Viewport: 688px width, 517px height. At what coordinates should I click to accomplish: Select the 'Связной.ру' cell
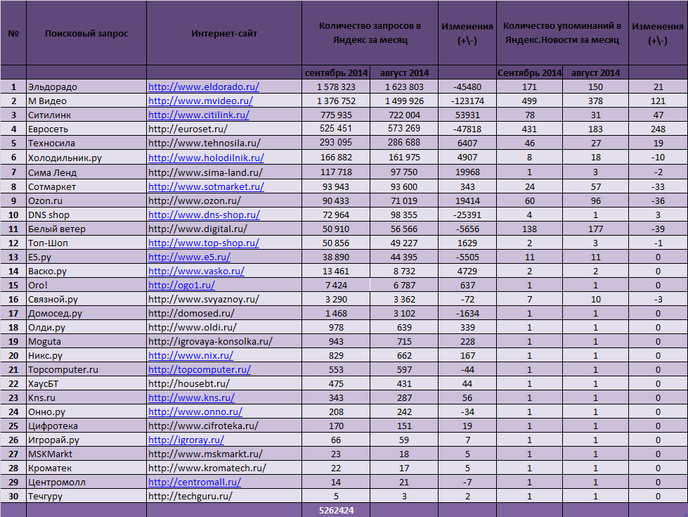point(86,299)
